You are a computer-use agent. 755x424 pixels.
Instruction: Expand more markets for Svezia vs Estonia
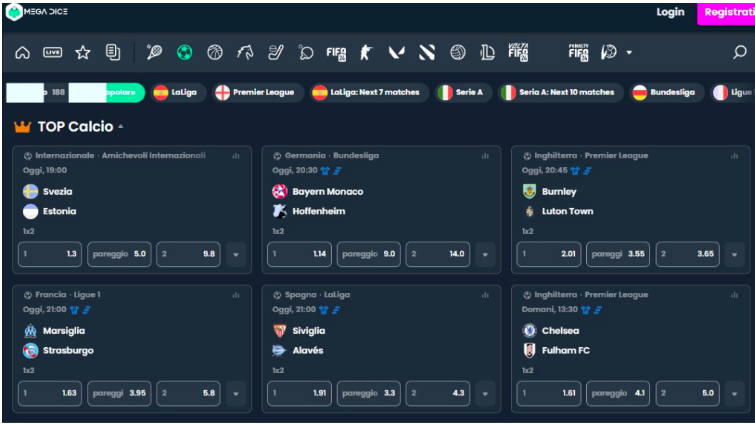(236, 254)
